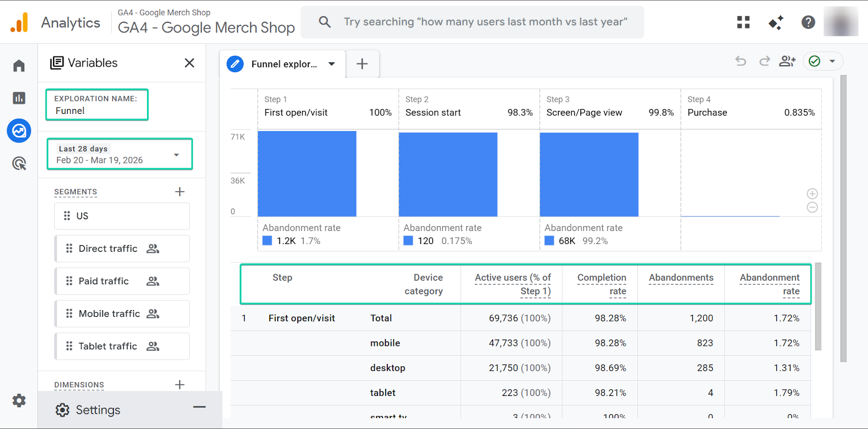Screen dimensions: 868x429
Task: Select the Mobile traffic segment
Action: pyautogui.click(x=122, y=313)
